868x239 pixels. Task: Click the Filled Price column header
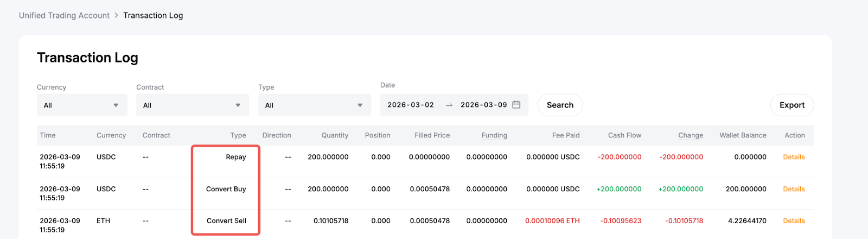[x=432, y=135]
